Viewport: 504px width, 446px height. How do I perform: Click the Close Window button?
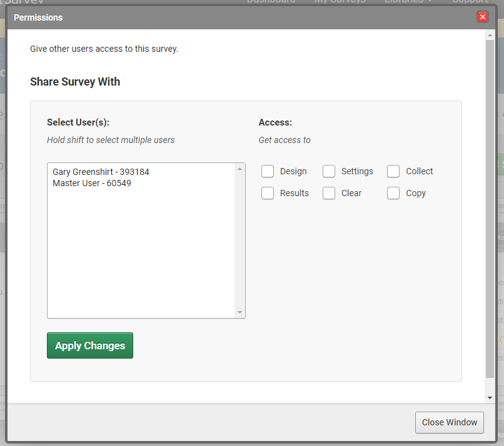(x=449, y=422)
